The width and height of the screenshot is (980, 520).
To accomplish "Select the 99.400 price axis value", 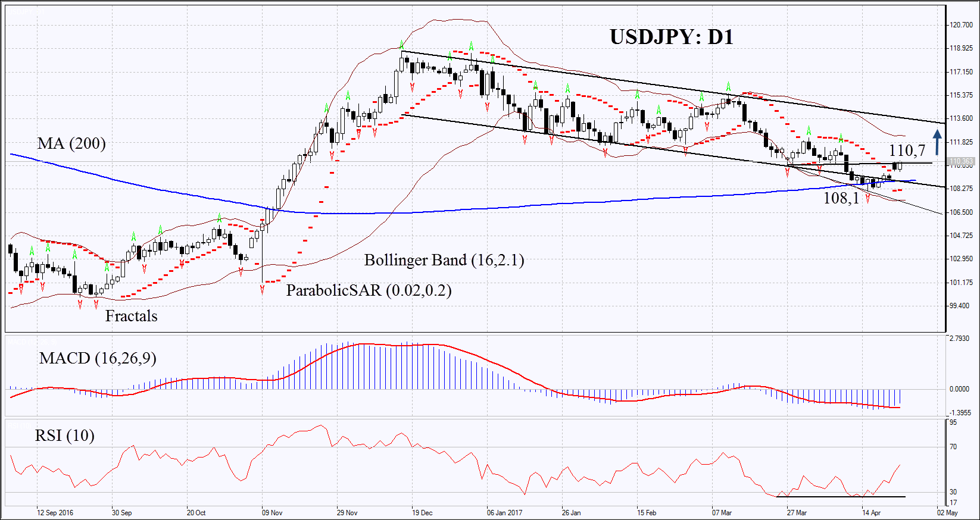I will (x=960, y=306).
